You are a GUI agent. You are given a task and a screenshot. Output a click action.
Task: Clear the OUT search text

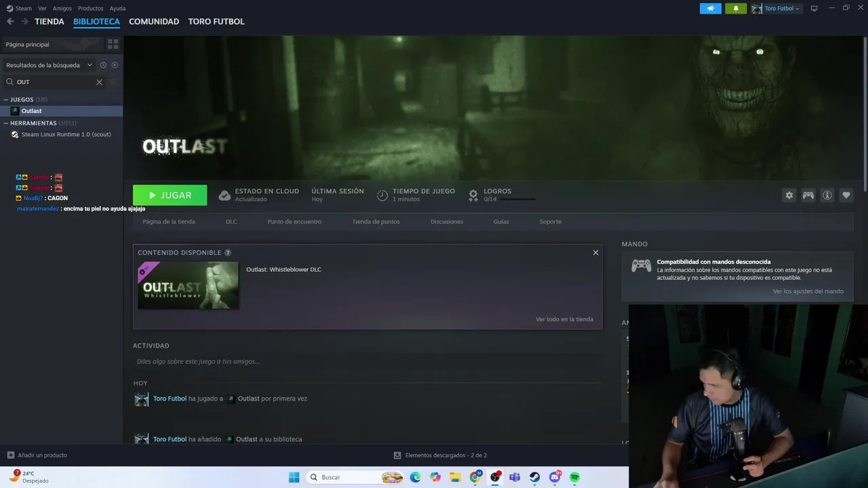99,82
